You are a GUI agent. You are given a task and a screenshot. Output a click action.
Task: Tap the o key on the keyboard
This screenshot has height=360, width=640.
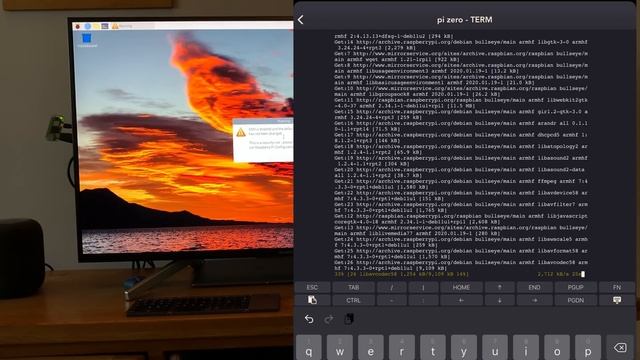pos(557,348)
